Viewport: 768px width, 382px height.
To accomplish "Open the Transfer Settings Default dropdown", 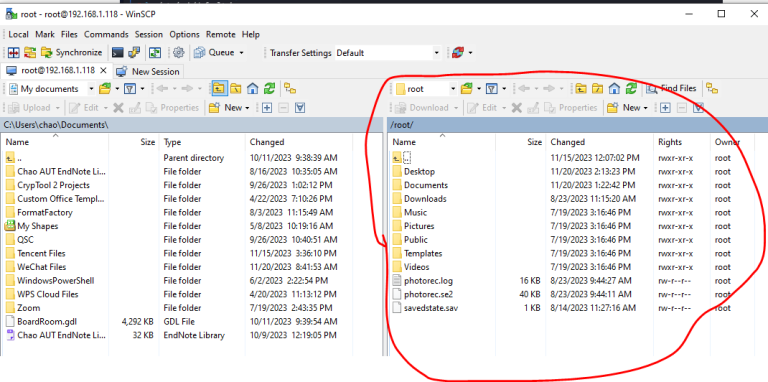I will (388, 53).
